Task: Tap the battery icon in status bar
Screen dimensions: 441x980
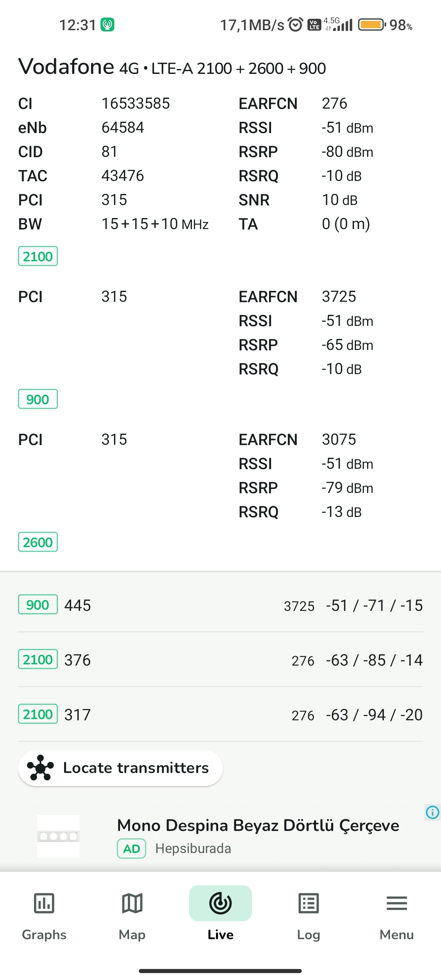Action: tap(372, 25)
